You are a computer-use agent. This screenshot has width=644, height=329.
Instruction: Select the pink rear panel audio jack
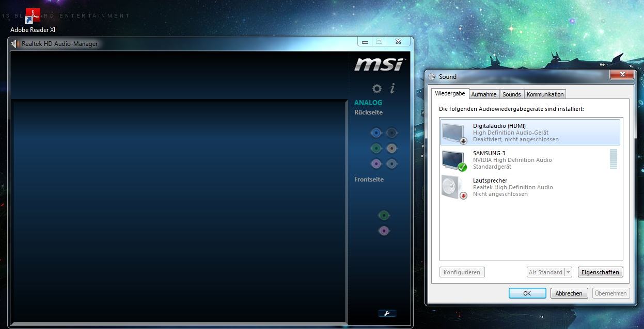pyautogui.click(x=376, y=164)
